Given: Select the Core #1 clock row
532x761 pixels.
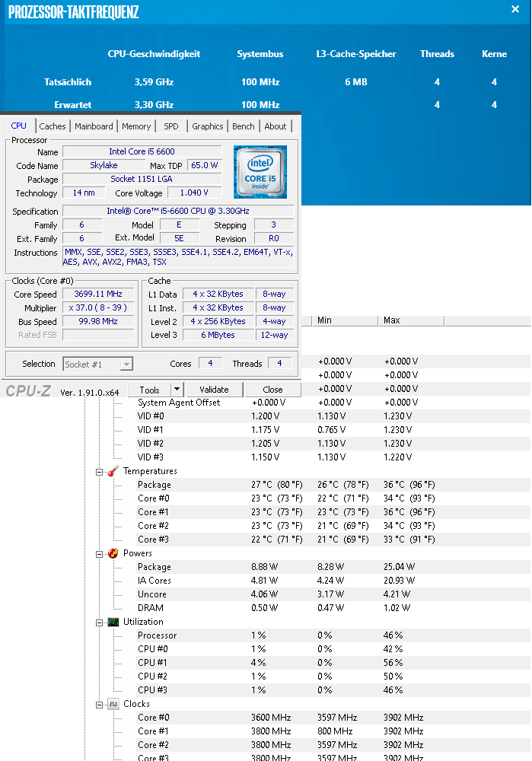Looking at the screenshot, I should click(x=333, y=731).
